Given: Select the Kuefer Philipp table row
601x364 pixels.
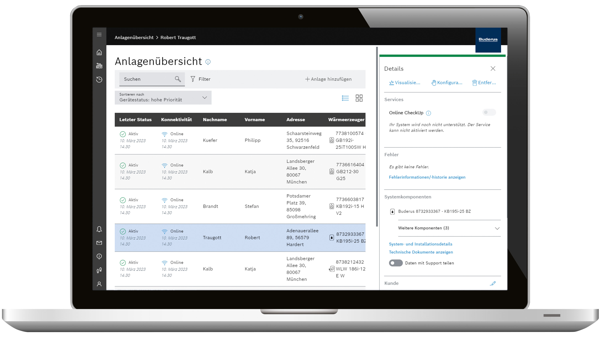Looking at the screenshot, I should tap(240, 140).
